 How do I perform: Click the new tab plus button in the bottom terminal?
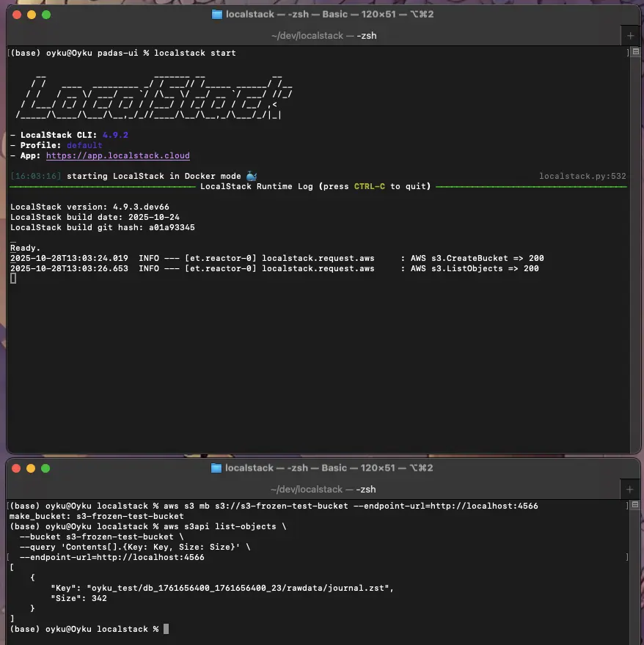(x=630, y=489)
